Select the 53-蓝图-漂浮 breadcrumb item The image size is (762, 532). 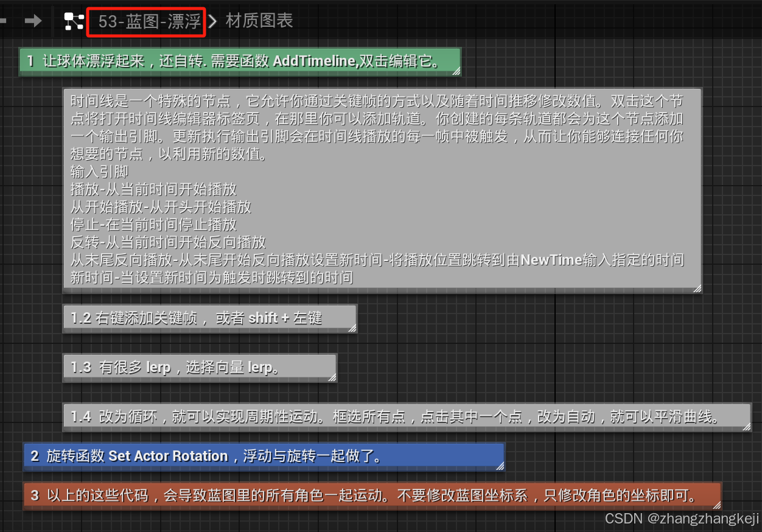coord(146,20)
